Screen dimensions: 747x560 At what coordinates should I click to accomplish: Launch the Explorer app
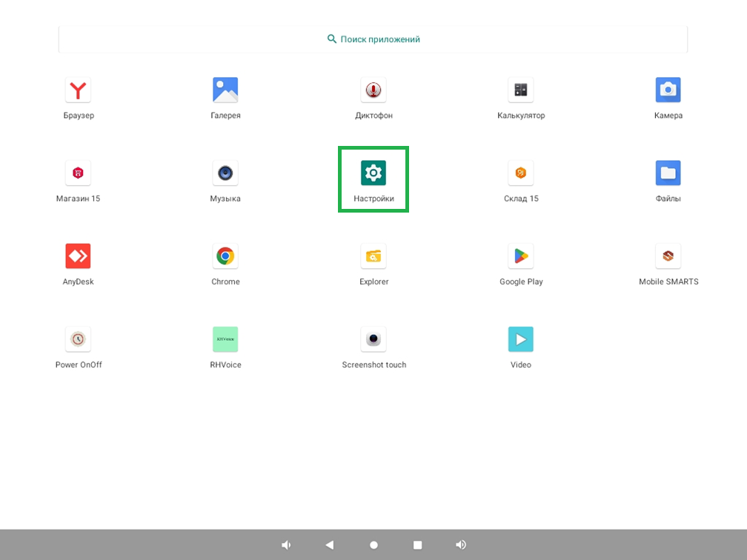(x=373, y=256)
